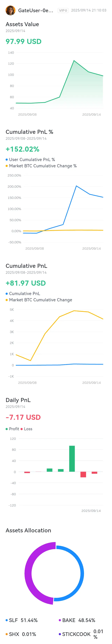Select the BAKE 48.54% allocation legend
This screenshot has height=644, width=112.
pyautogui.click(x=77, y=620)
